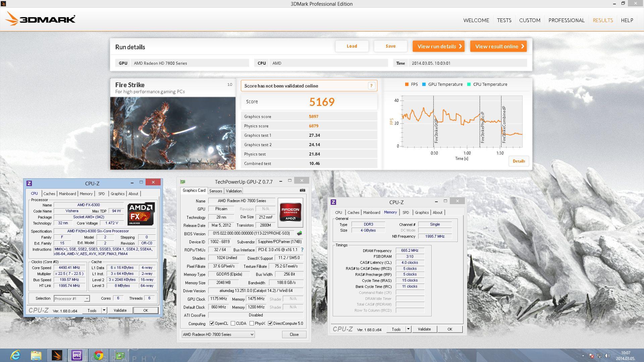Click the CPU Temperature teal legend swatch
This screenshot has width=644, height=362.
pyautogui.click(x=469, y=84)
